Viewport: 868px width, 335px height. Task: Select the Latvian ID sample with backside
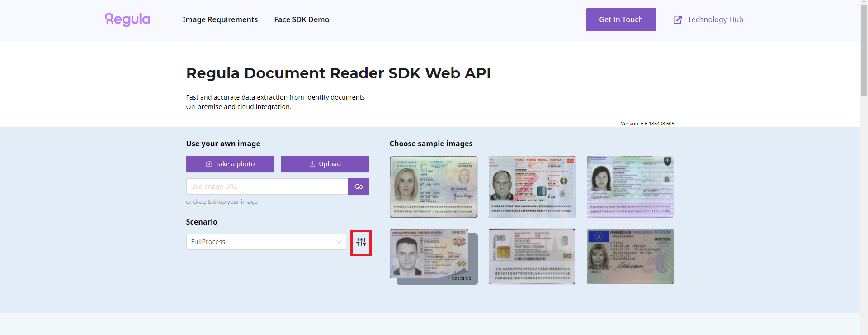tap(429, 254)
